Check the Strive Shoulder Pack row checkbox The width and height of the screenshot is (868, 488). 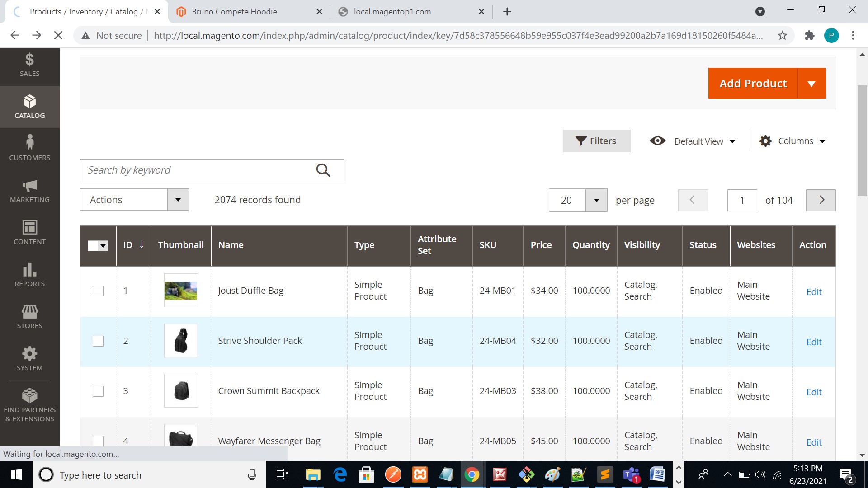tap(98, 341)
